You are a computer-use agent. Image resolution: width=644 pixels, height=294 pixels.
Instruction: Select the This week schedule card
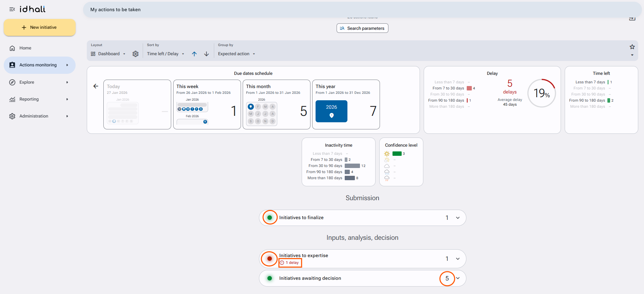tap(207, 104)
